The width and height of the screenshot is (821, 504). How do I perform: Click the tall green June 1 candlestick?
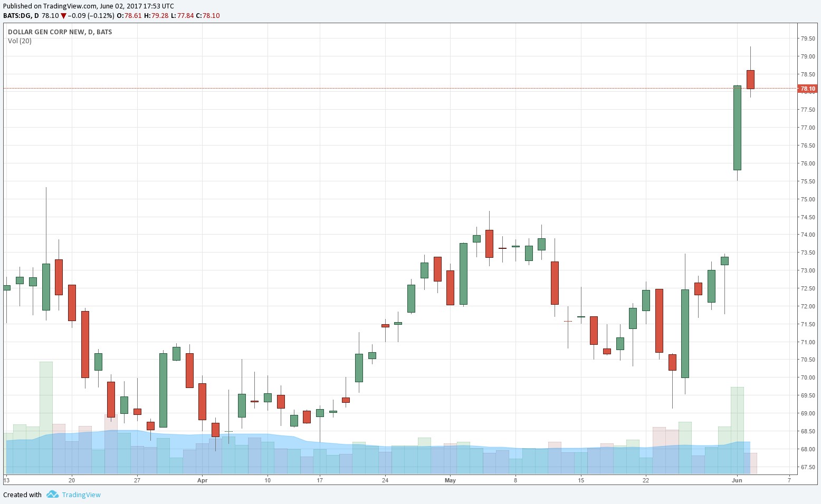[x=737, y=128]
